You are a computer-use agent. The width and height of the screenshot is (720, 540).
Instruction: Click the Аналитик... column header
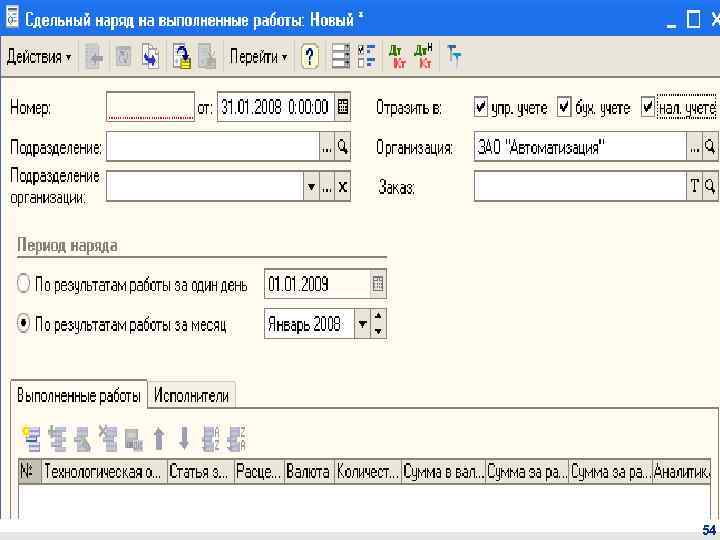pyautogui.click(x=681, y=472)
